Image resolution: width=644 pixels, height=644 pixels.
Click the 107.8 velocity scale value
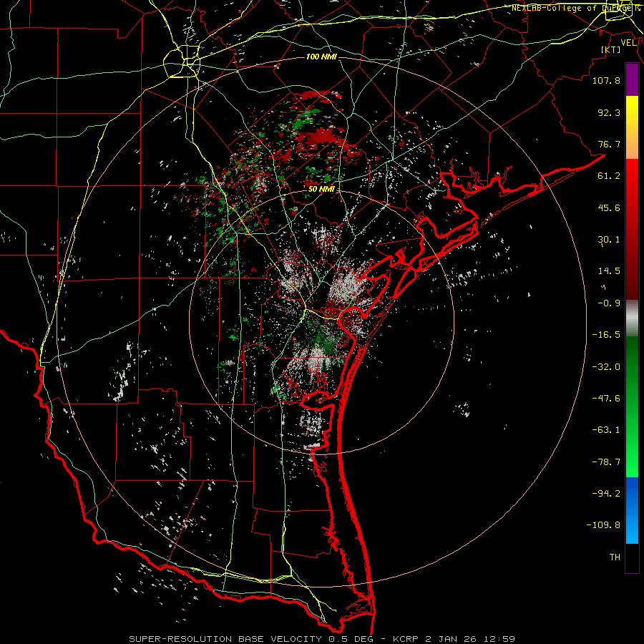[606, 80]
